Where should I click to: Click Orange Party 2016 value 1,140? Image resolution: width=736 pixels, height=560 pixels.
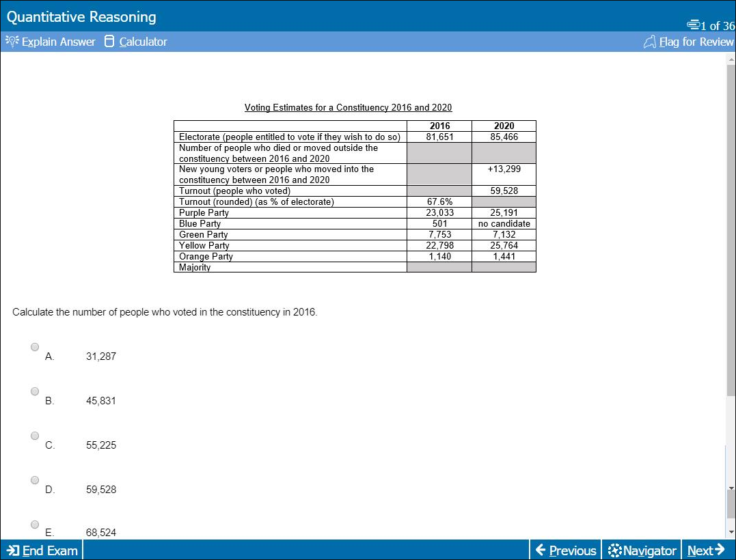440,257
